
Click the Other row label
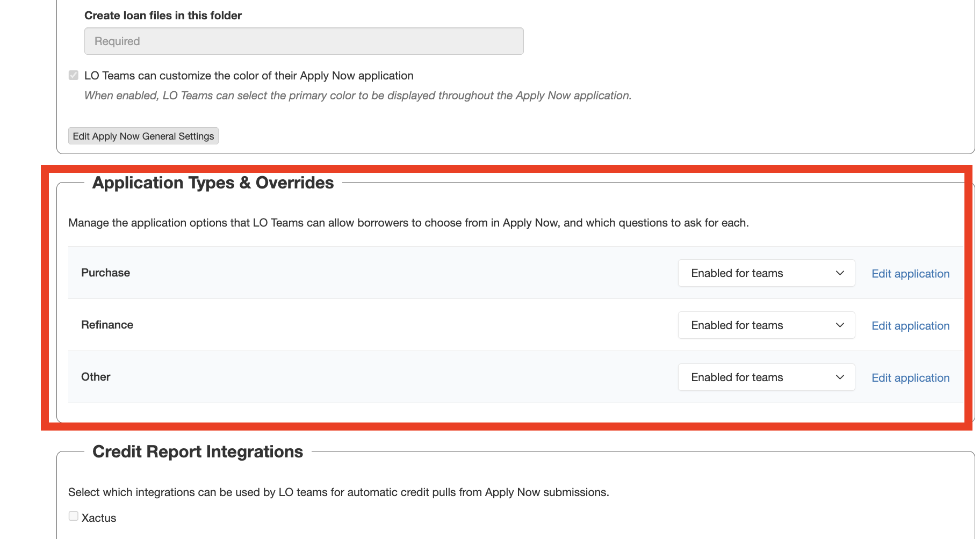click(96, 377)
